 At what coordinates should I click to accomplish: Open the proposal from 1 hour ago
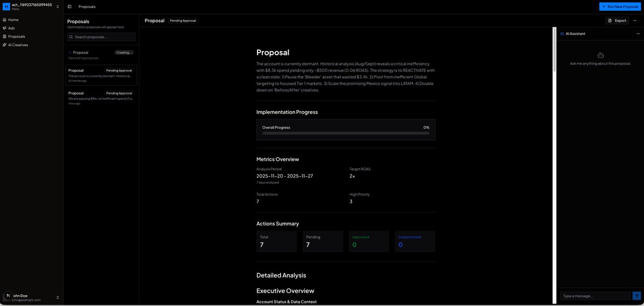pos(101,98)
